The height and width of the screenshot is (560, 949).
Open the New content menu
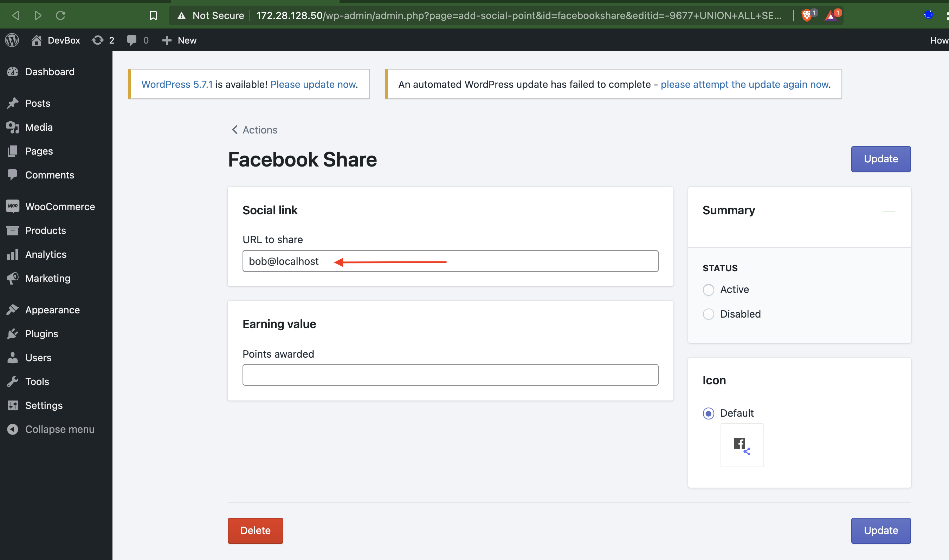pyautogui.click(x=179, y=40)
